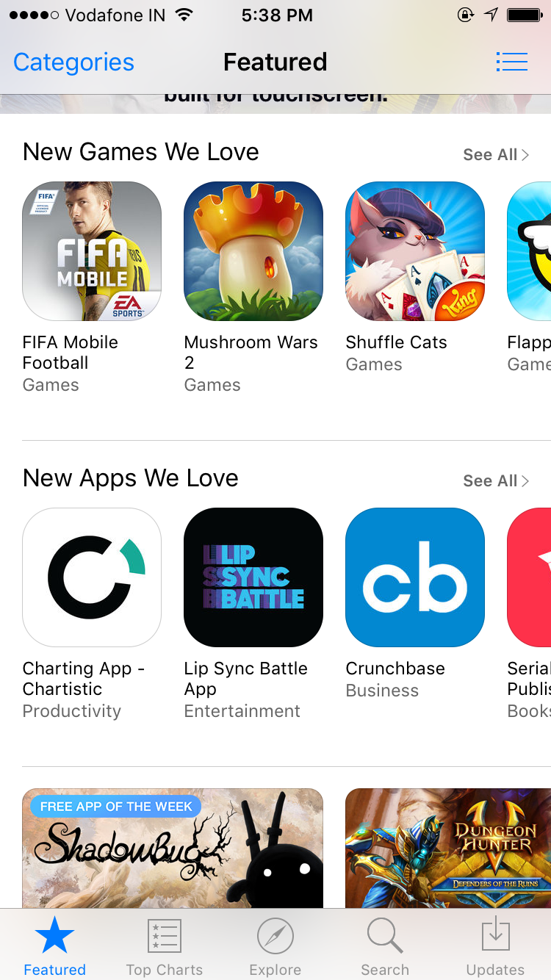This screenshot has height=980, width=551.
Task: Tap the Crunchbase app icon
Action: tap(415, 577)
